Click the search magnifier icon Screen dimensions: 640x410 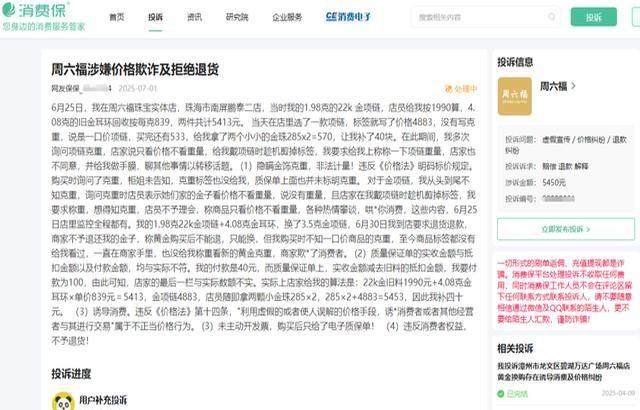click(551, 17)
